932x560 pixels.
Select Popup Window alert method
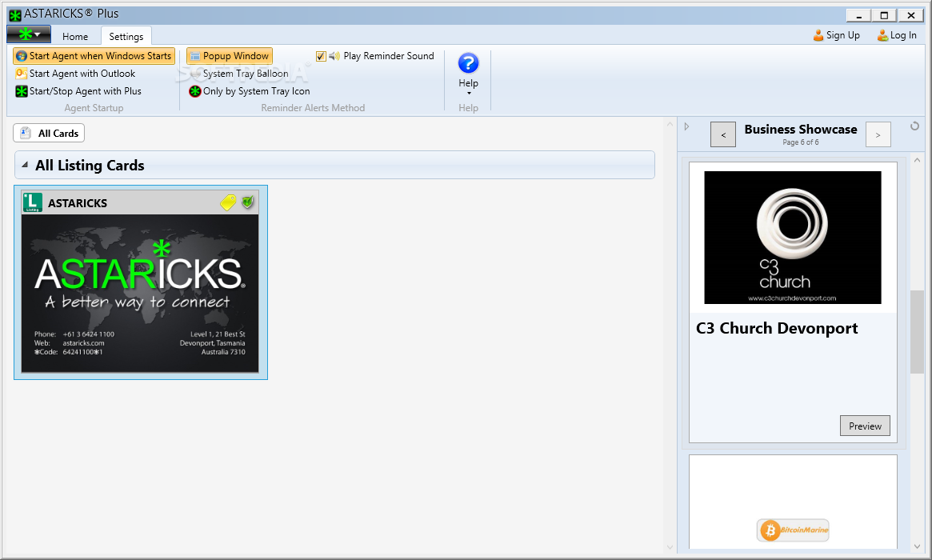click(x=230, y=56)
